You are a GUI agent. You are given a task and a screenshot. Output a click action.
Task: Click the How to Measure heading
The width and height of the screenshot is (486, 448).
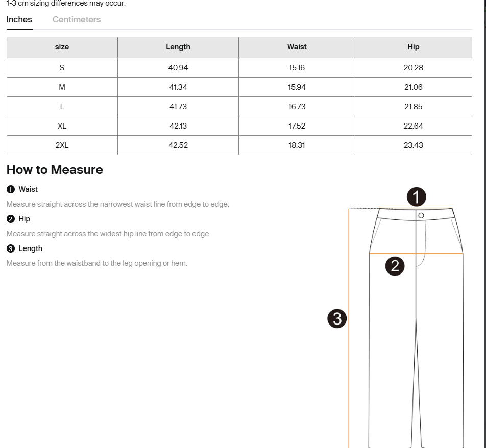55,170
